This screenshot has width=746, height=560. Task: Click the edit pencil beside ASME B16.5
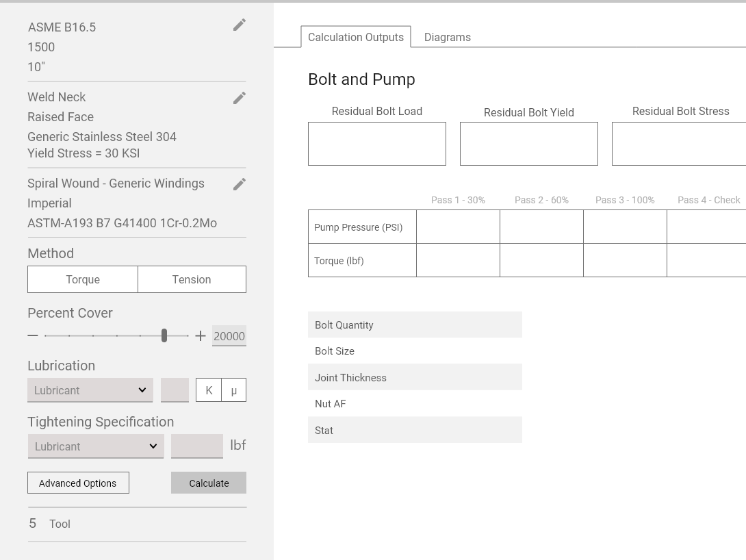[x=239, y=25]
